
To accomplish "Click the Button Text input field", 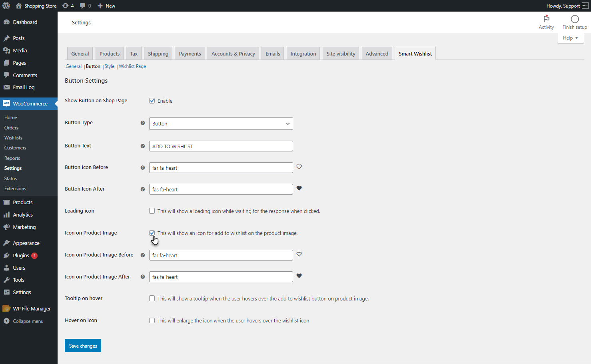I will [221, 146].
